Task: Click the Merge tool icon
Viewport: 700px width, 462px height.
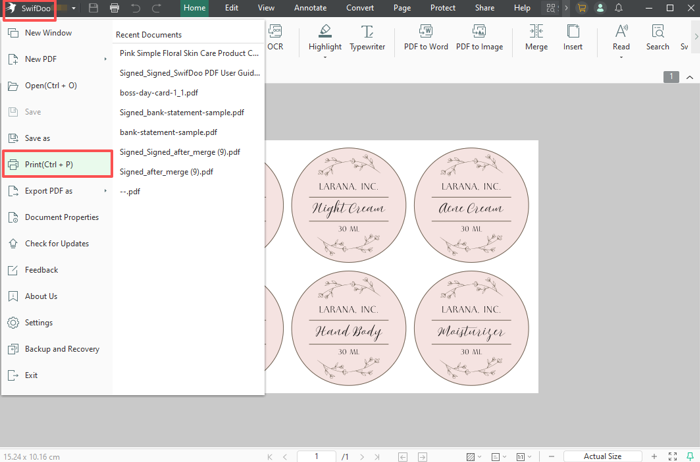Action: tap(536, 32)
